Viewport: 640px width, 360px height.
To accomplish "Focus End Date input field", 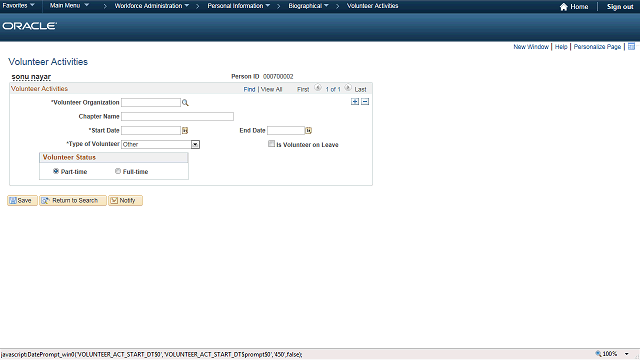I will pyautogui.click(x=286, y=130).
